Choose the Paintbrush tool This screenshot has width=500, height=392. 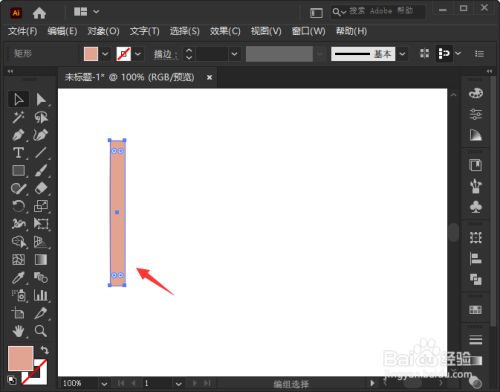point(41,171)
